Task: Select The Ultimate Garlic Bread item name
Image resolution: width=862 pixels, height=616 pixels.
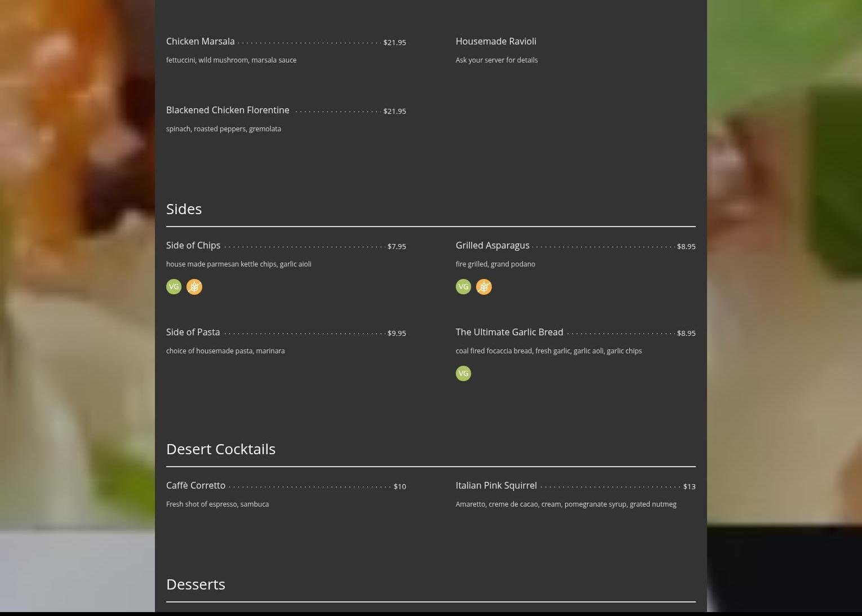Action: pyautogui.click(x=509, y=332)
